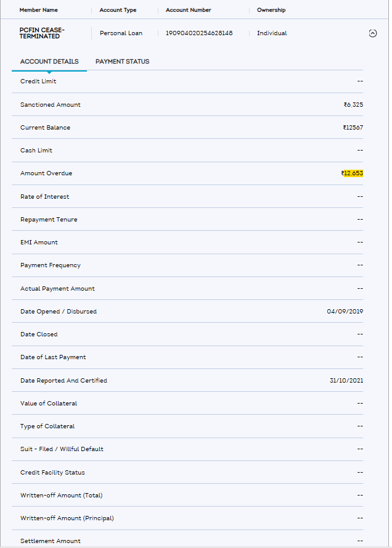The height and width of the screenshot is (548, 392).
Task: Click the Date Opened value 04/09/2019
Action: [x=345, y=312]
